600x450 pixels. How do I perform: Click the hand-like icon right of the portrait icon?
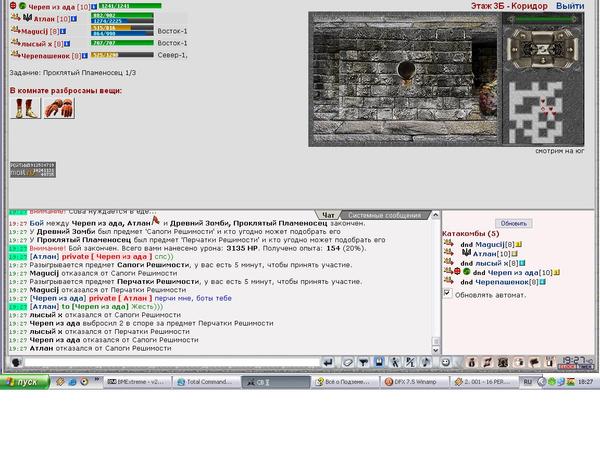(x=519, y=362)
